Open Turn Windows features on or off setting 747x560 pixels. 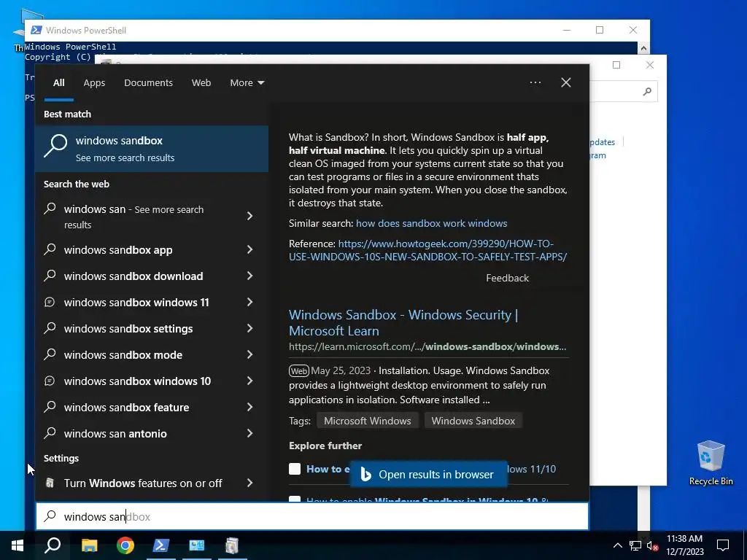coord(143,483)
